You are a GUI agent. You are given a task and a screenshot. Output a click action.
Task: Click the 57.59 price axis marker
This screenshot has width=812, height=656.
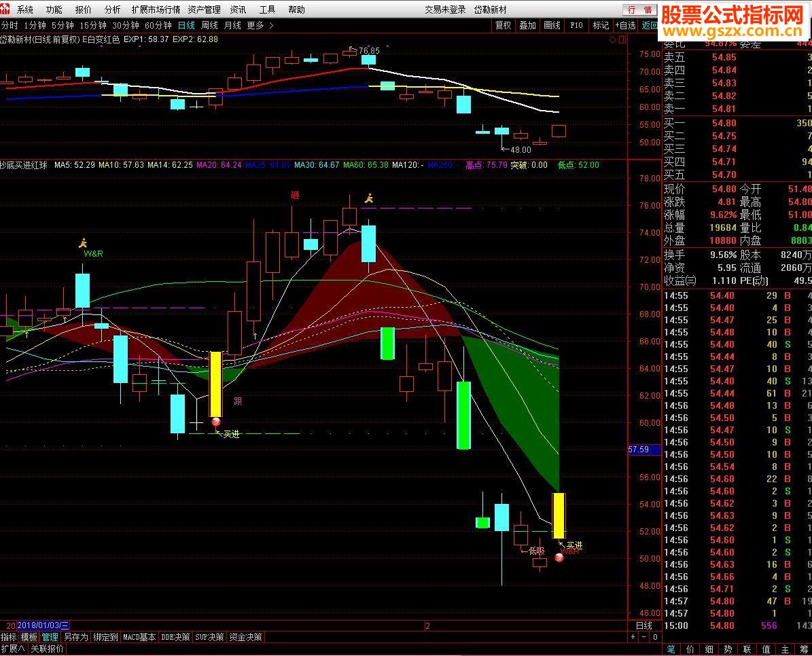pyautogui.click(x=643, y=450)
